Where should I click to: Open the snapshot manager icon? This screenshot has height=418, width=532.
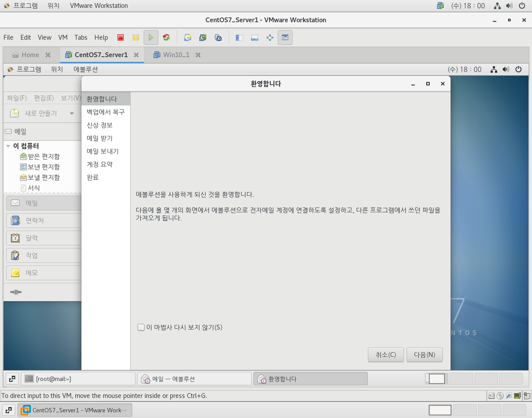coord(218,37)
